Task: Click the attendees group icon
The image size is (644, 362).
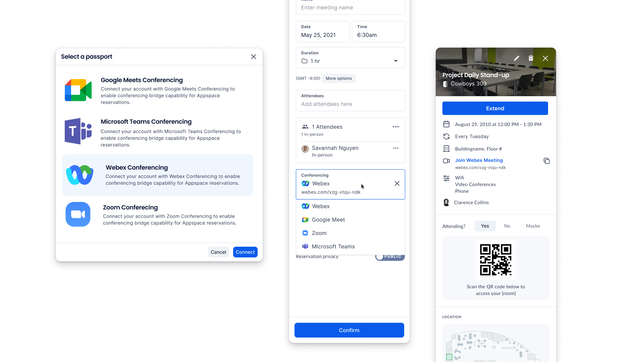Action: (305, 127)
